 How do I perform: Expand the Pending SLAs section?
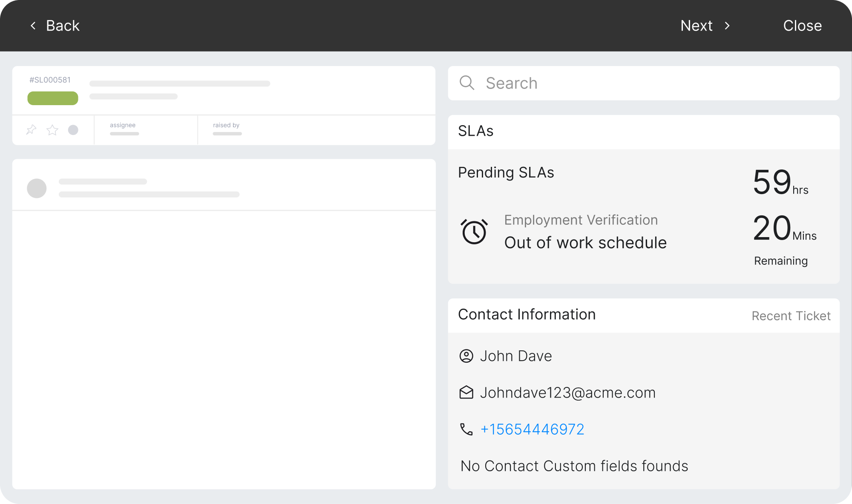506,172
